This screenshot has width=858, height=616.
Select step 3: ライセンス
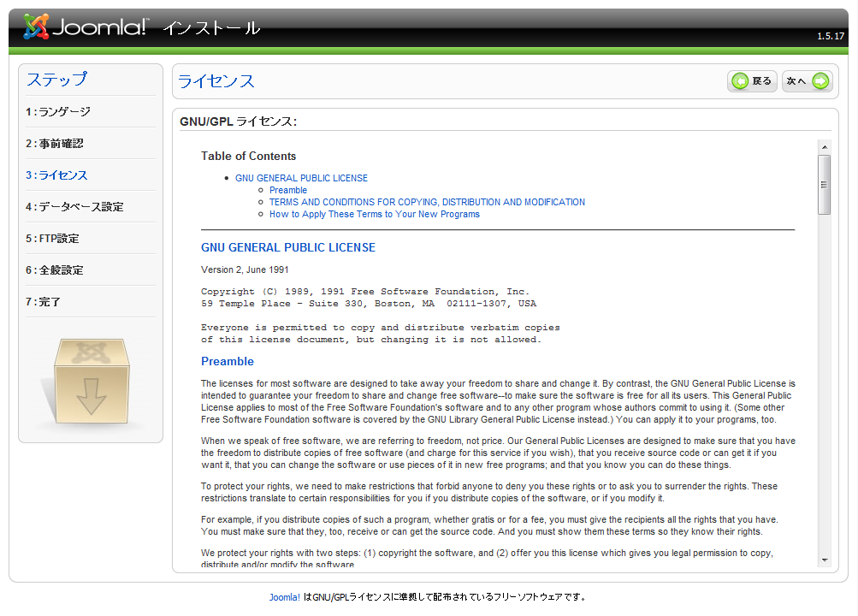pos(56,175)
